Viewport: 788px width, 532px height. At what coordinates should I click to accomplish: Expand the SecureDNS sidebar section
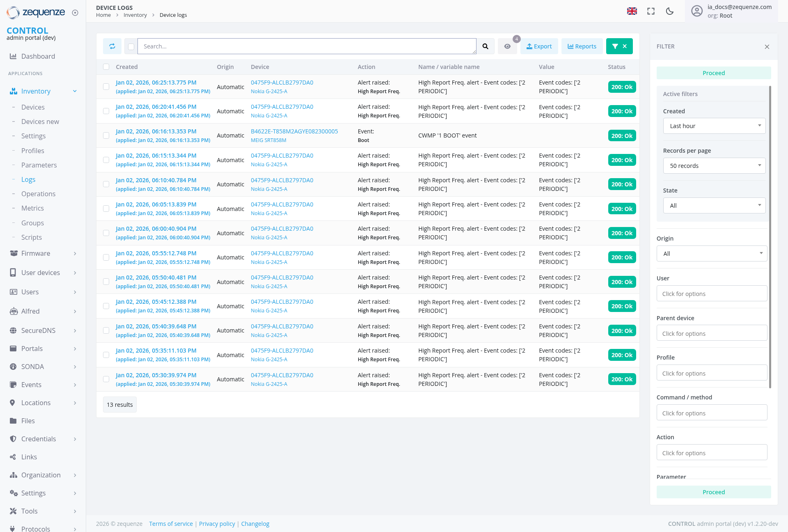(x=75, y=330)
